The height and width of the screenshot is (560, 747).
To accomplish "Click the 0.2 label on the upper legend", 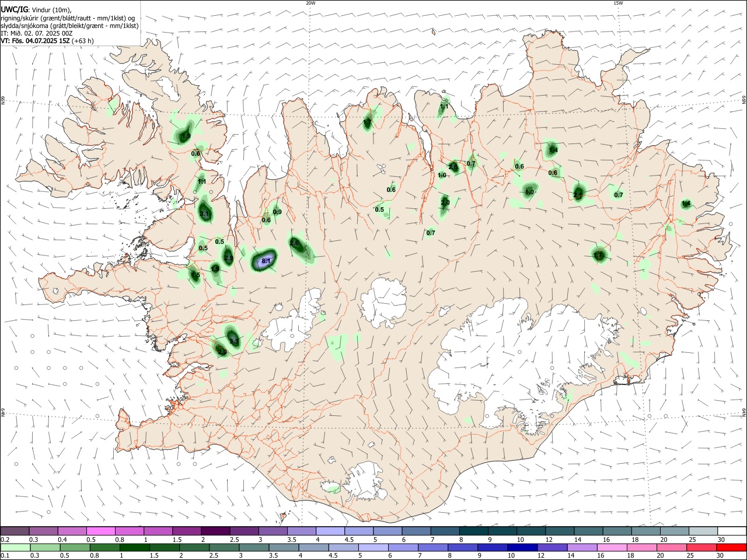I will pos(5,540).
